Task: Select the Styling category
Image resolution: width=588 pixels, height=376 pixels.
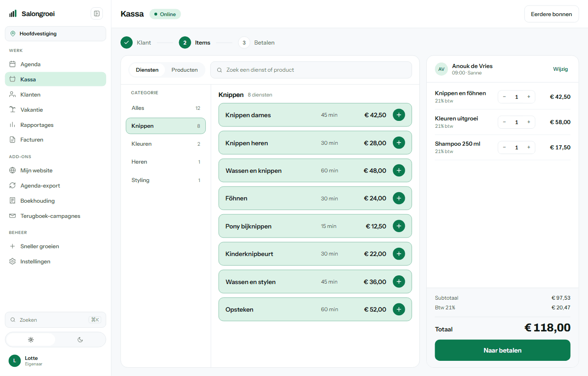Action: [166, 180]
